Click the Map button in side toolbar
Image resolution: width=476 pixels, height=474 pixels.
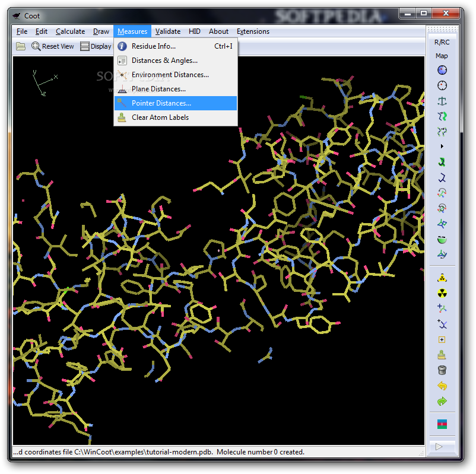point(442,56)
